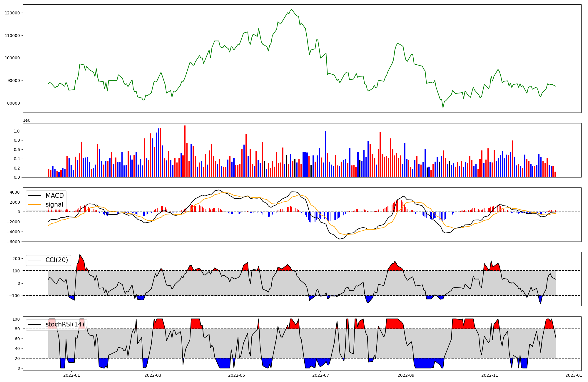This screenshot has height=382, width=588.
Task: Click the 0.0 volume axis tick
Action: point(16,177)
